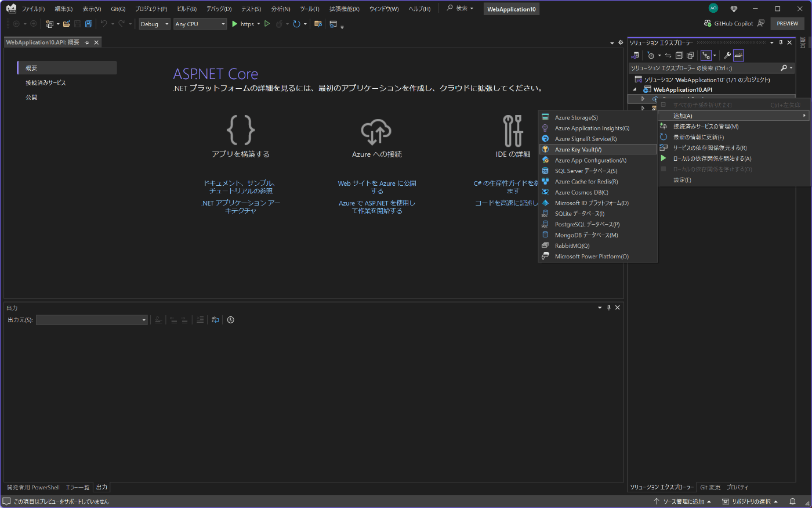This screenshot has height=508, width=812.
Task: Click the GitHub Copilot icon
Action: click(707, 23)
